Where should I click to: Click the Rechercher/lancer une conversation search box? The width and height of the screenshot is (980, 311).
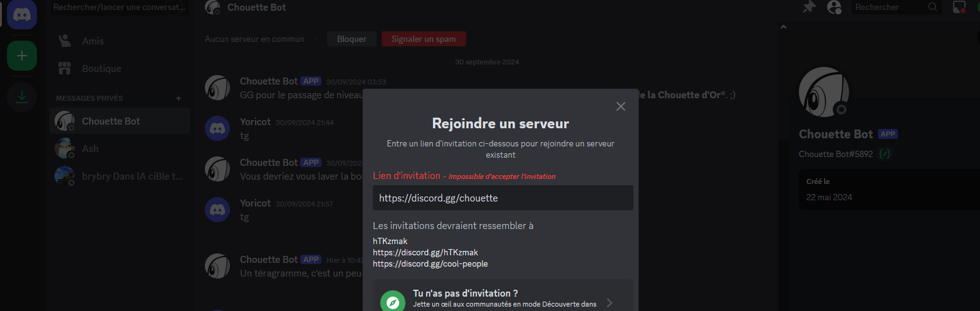click(119, 8)
